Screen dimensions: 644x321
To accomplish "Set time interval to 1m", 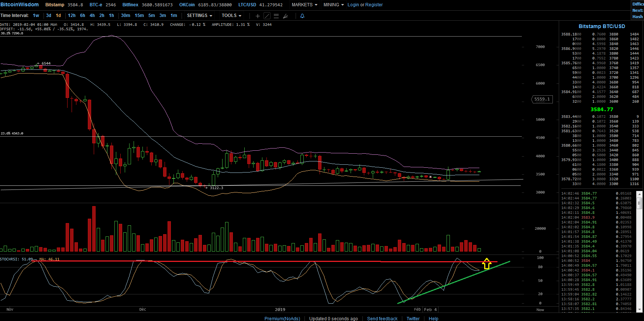I will [174, 16].
